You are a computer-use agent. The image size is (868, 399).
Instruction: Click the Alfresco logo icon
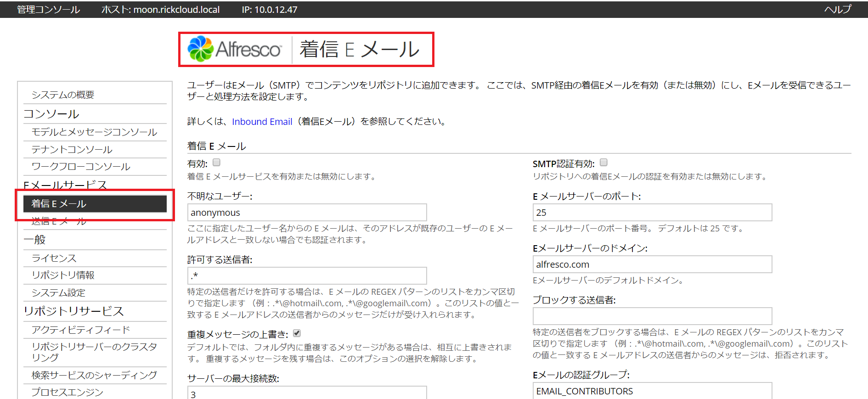pos(201,49)
